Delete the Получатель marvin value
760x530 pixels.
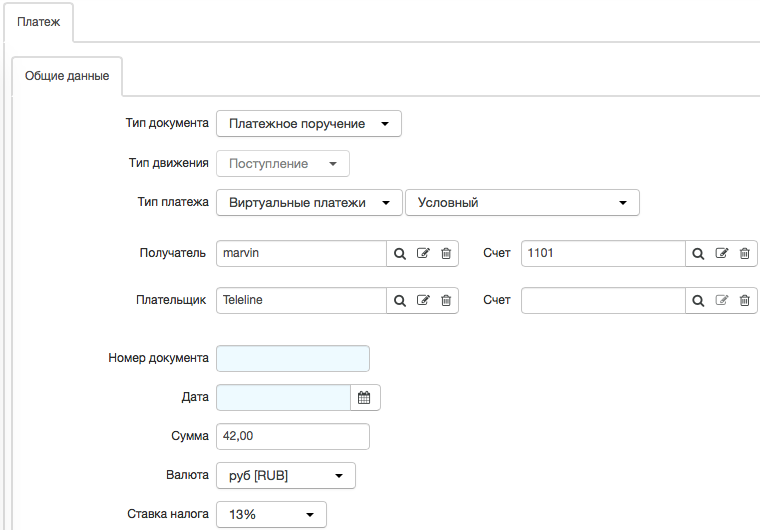click(x=446, y=253)
